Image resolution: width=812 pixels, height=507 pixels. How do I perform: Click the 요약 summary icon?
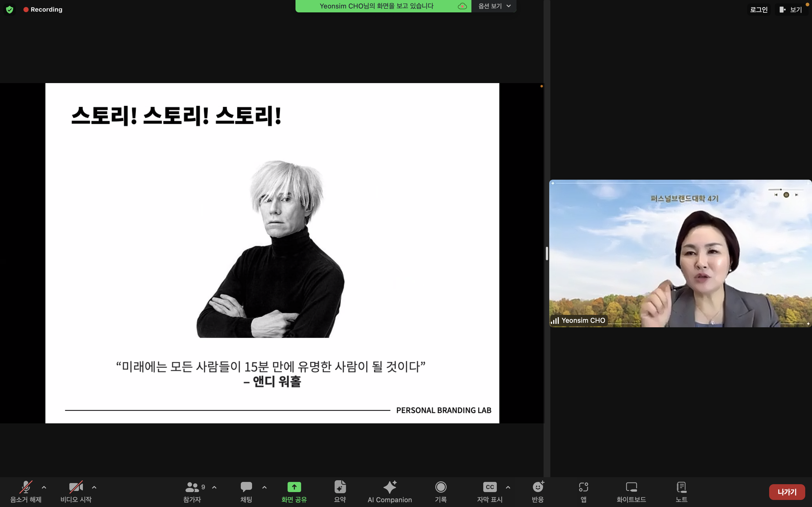point(340,487)
